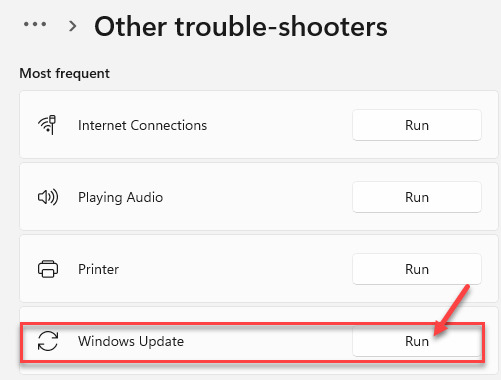Run the Internet Connections troubleshooter
Viewport: 501px width, 380px height.
(x=417, y=125)
